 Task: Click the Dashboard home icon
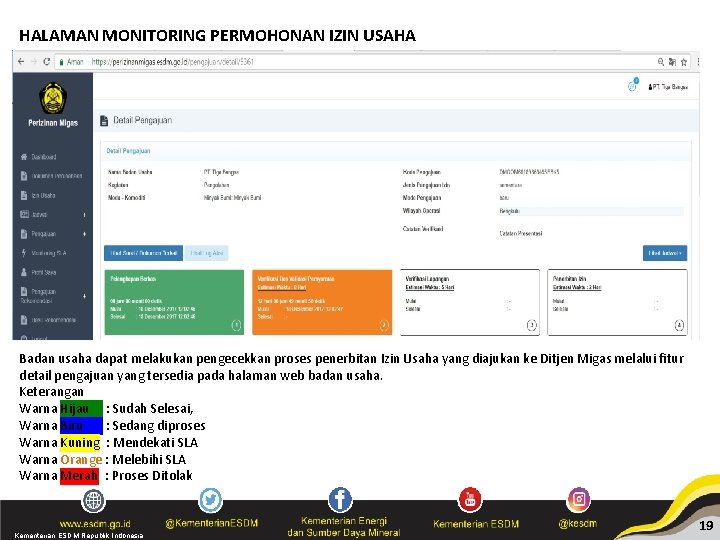24,157
